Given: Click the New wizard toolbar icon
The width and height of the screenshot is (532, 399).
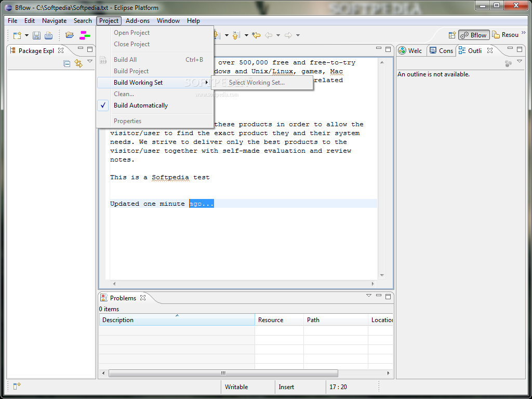Looking at the screenshot, I should pos(17,35).
